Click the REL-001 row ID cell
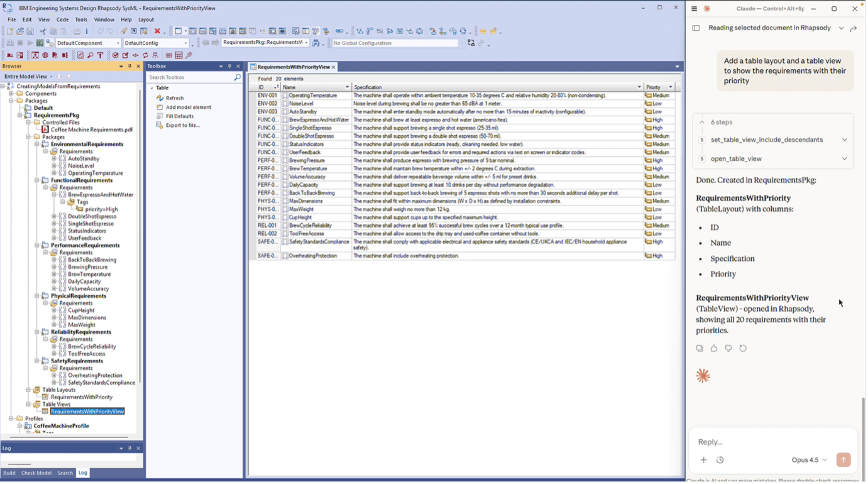The image size is (868, 484). 268,226
